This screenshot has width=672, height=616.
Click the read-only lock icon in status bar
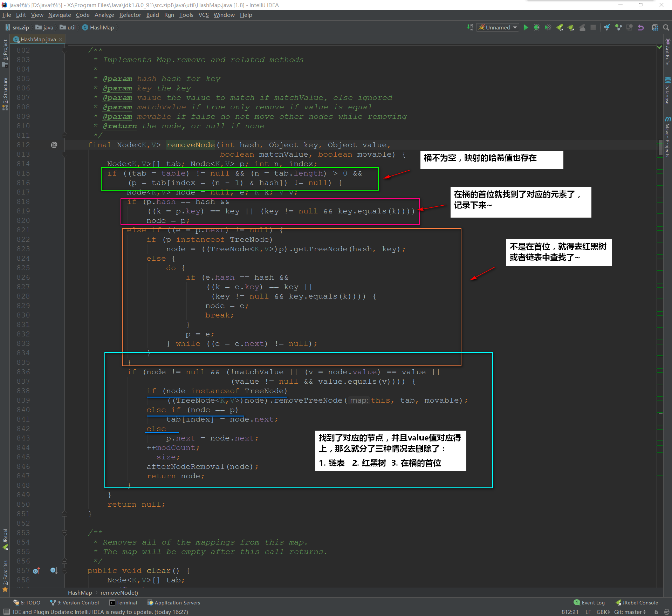pos(656,612)
